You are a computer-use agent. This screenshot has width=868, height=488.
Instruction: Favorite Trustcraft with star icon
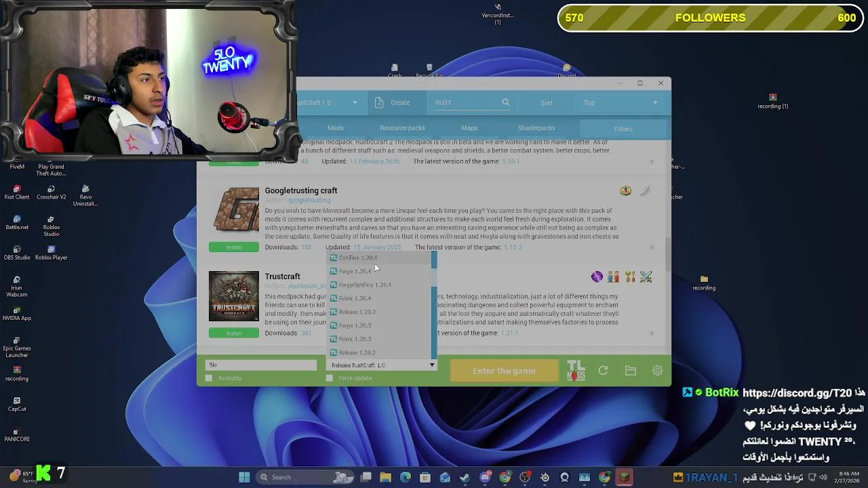tap(652, 333)
